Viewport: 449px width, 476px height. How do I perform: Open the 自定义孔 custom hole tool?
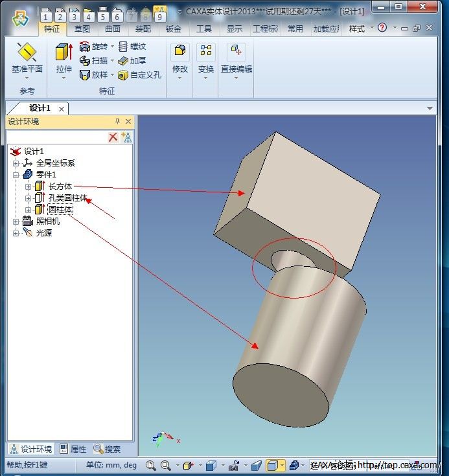[x=123, y=75]
